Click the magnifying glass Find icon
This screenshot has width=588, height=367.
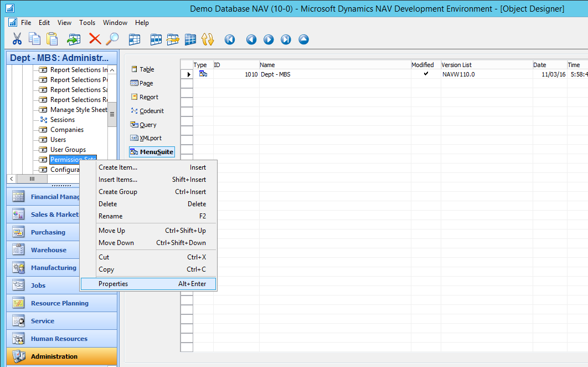pos(112,39)
